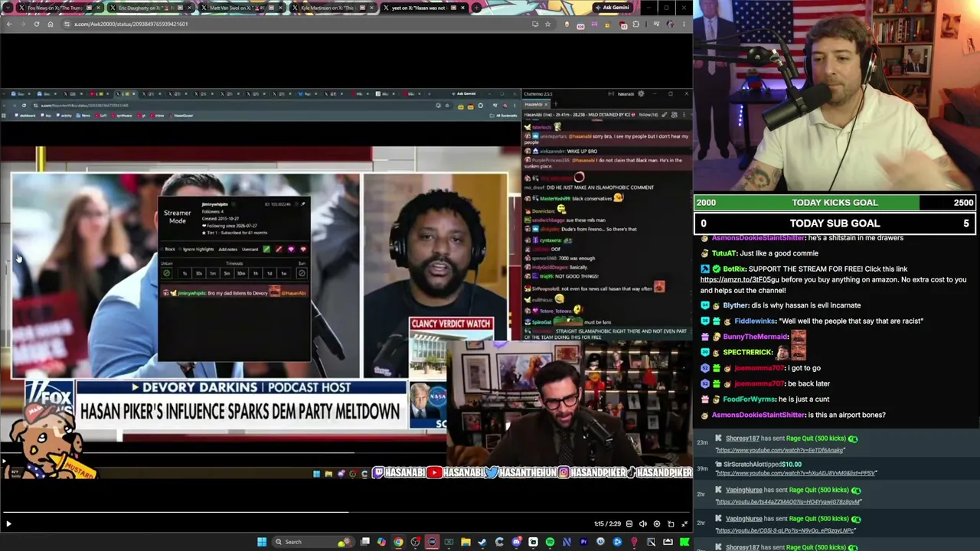Open Task View on the taskbar

(365, 542)
